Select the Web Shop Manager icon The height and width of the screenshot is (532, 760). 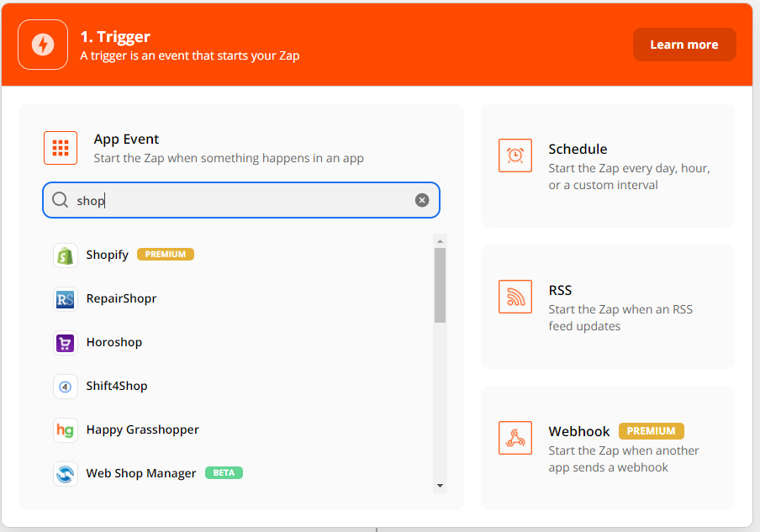pyautogui.click(x=66, y=474)
